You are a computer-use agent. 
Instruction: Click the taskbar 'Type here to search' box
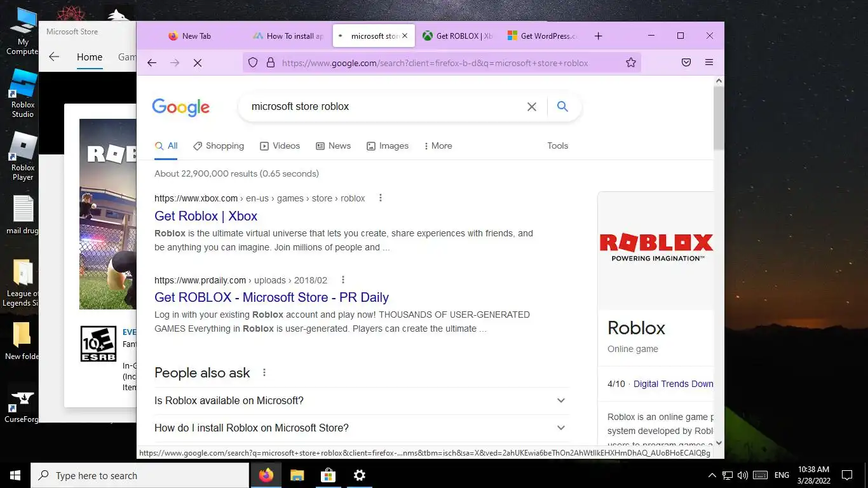[140, 475]
